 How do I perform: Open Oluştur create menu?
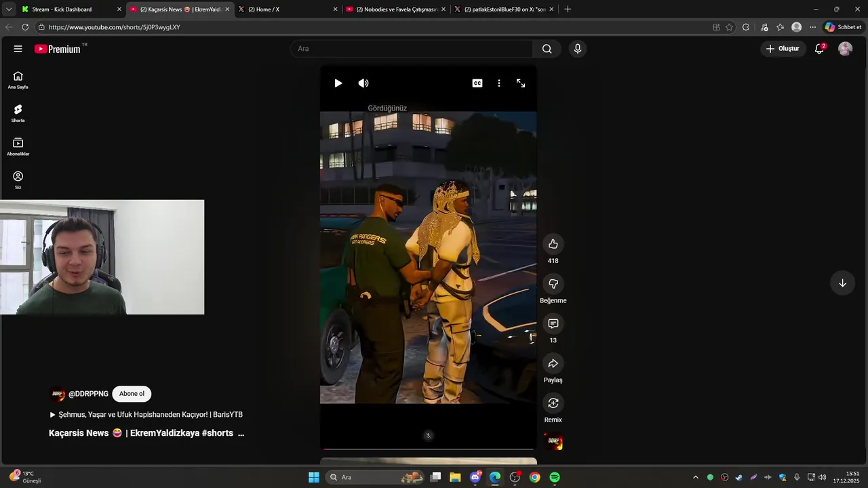(x=783, y=49)
